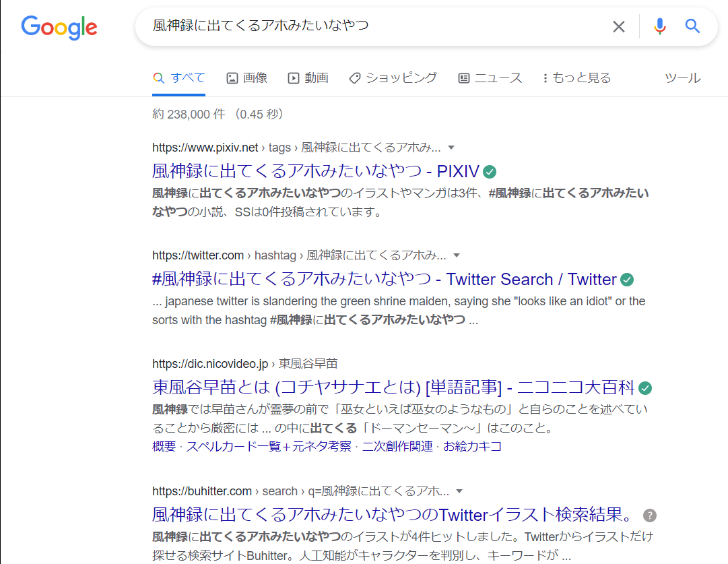
Task: Open the もっと見る menu
Action: point(576,78)
